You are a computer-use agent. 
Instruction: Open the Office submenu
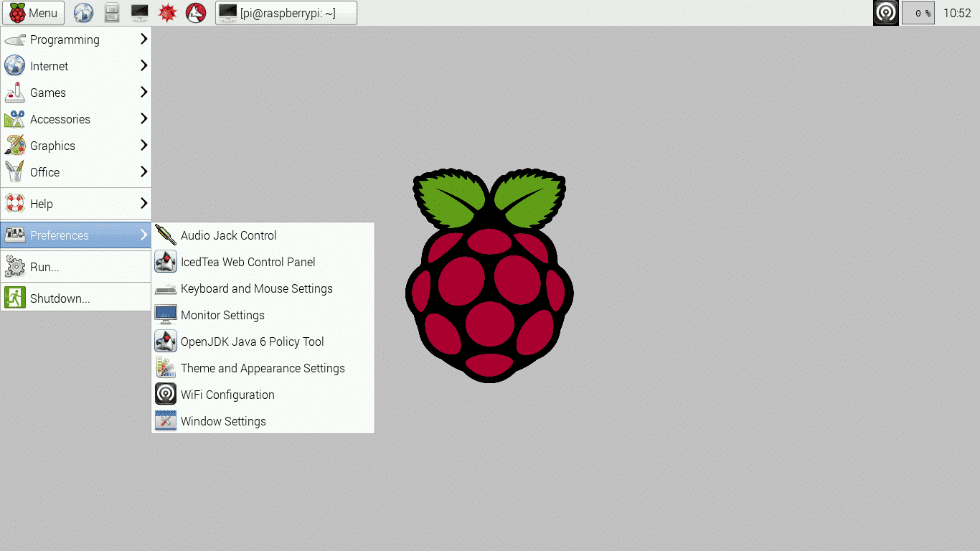tap(76, 172)
